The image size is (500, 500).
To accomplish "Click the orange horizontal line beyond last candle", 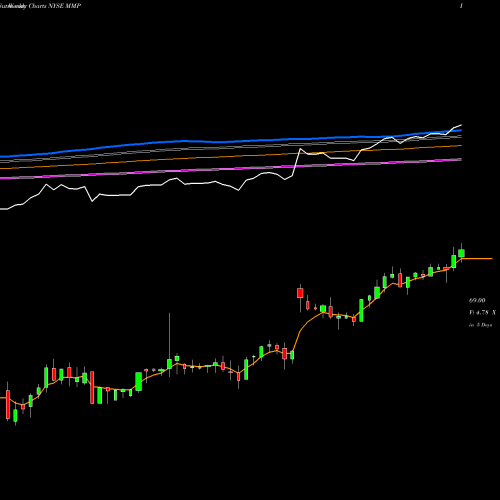I will 477,259.
